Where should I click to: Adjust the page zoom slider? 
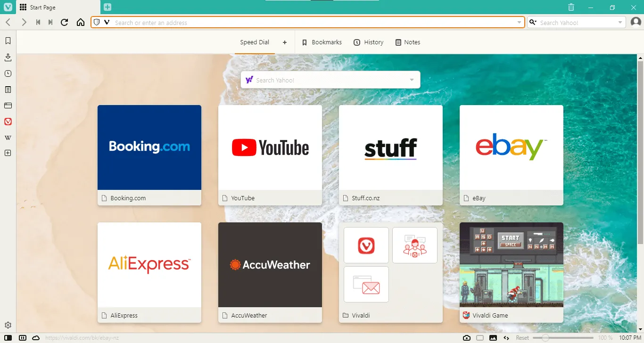tap(563, 338)
